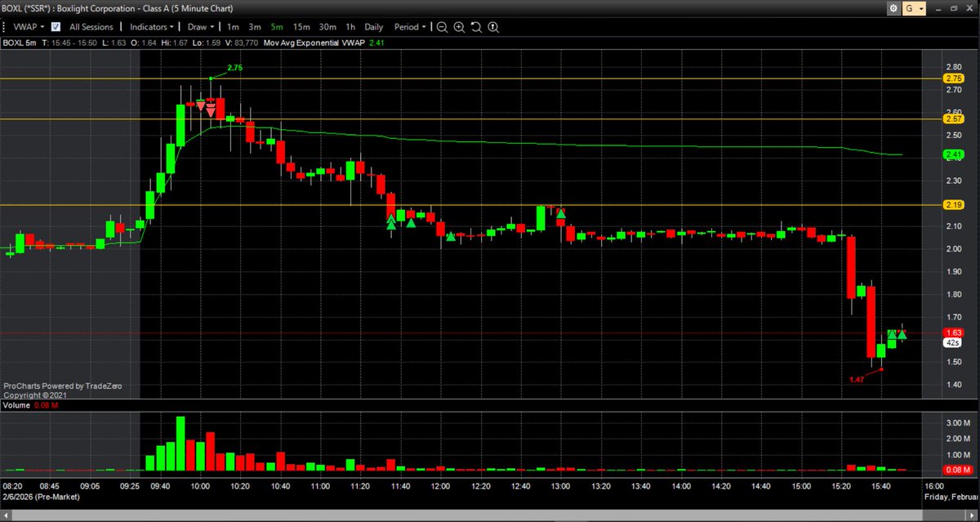Open the VWAP study dropdown
This screenshot has height=522, width=980.
29,27
